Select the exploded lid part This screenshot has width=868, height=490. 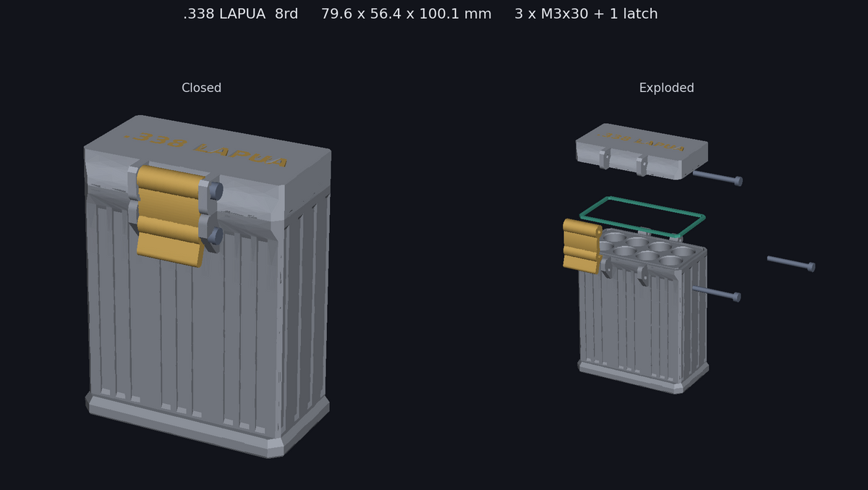pyautogui.click(x=641, y=151)
